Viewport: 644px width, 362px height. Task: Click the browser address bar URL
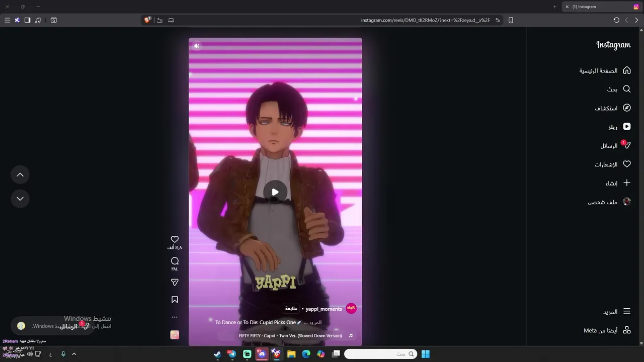coord(425,20)
